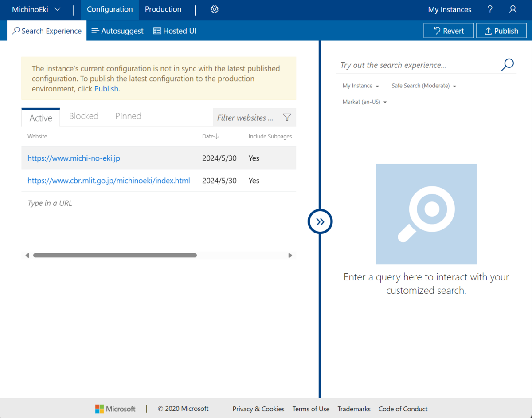Open the Safe Search (Moderate) dropdown
Screen dimensions: 532x418
pos(424,86)
